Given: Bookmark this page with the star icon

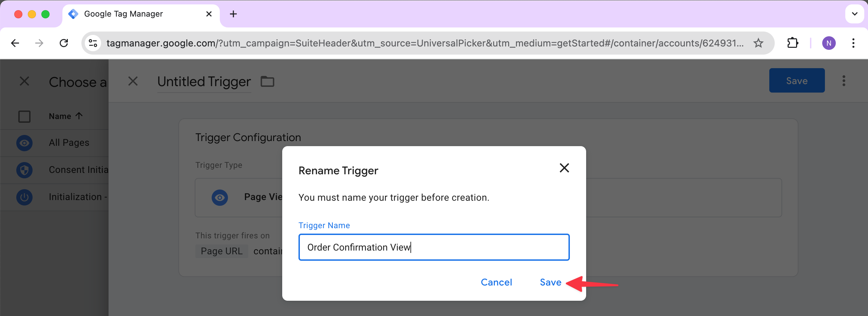Looking at the screenshot, I should tap(758, 43).
